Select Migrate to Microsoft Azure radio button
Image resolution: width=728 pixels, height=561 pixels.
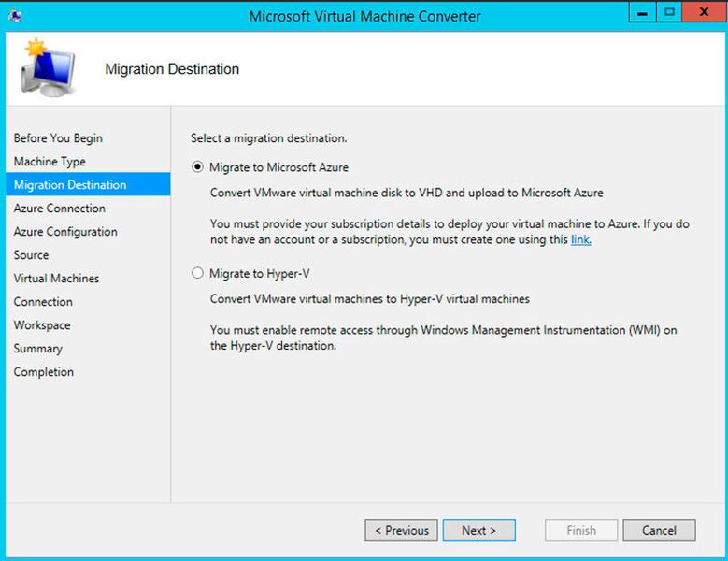197,167
